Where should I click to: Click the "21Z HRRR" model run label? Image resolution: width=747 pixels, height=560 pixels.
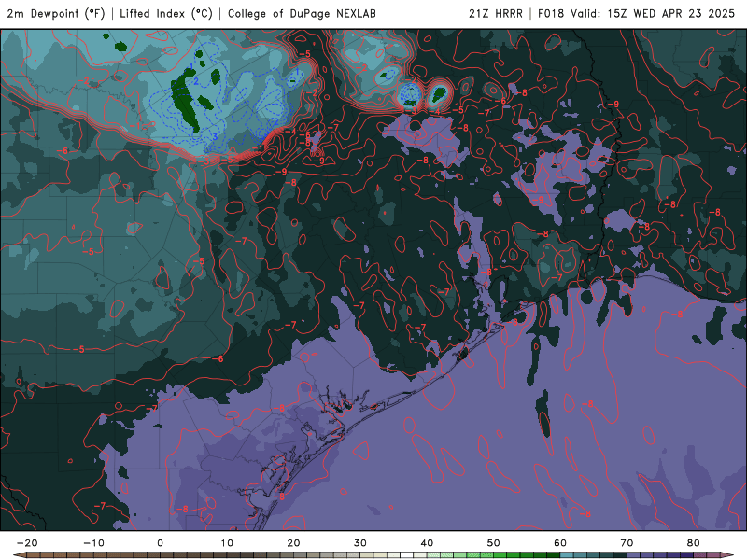point(496,14)
